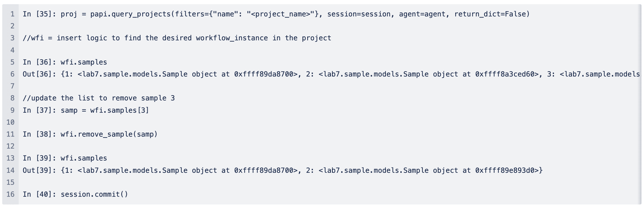
Task: Click object address 0xffff8a3ced60
Action: 505,74
